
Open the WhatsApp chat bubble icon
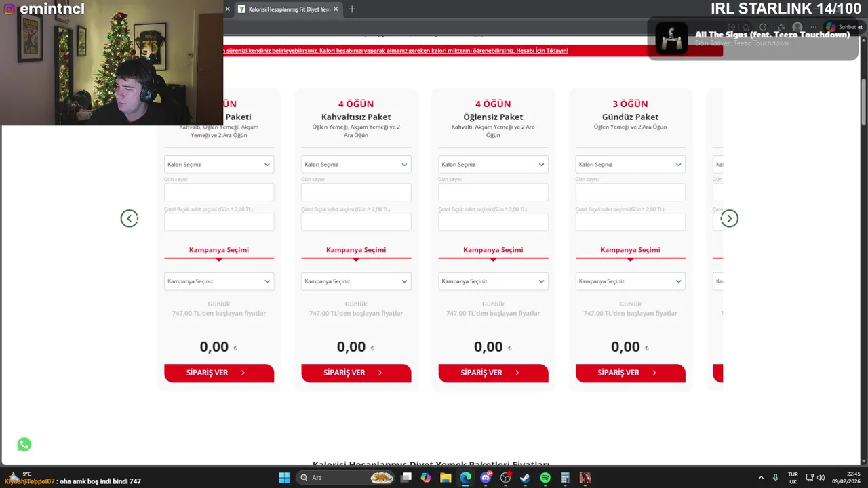pos(24,445)
